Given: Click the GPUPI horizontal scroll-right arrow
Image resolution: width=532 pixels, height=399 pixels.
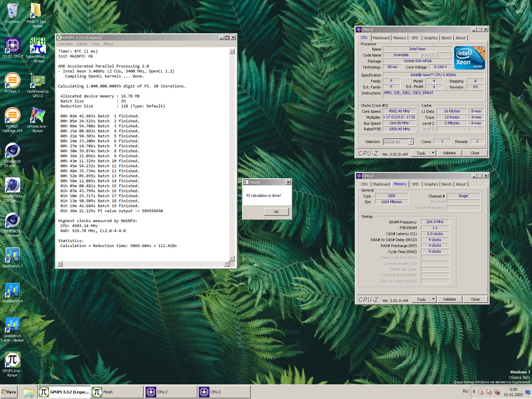Looking at the screenshot, I should pos(227,264).
